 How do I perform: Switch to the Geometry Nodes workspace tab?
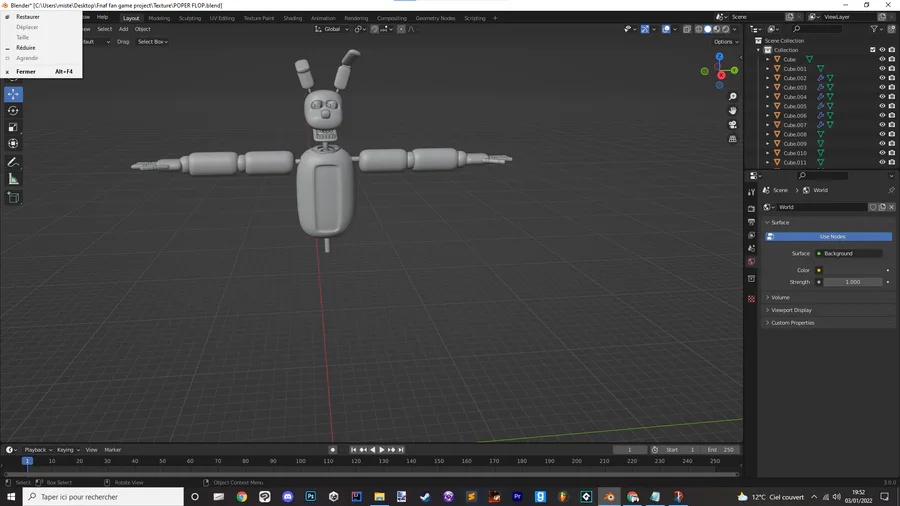pos(435,18)
